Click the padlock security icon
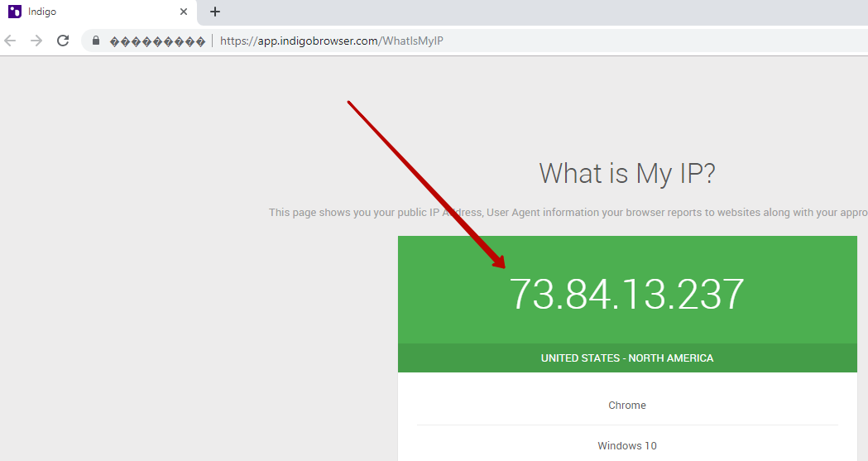Screen dimensions: 868x461 pos(96,41)
